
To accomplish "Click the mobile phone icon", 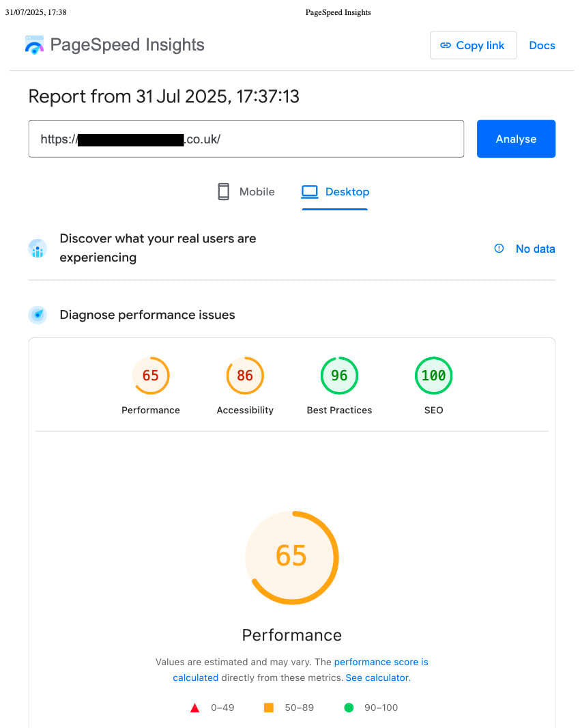I will point(224,192).
